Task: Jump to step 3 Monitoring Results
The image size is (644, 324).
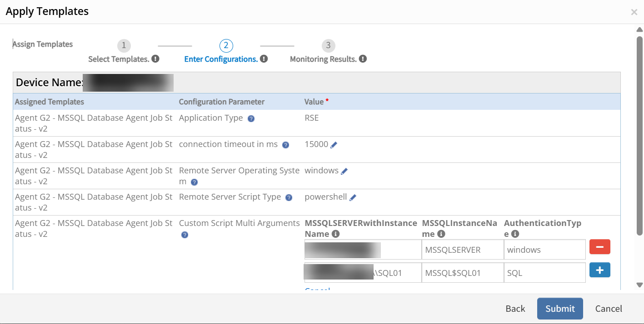Action: point(328,45)
